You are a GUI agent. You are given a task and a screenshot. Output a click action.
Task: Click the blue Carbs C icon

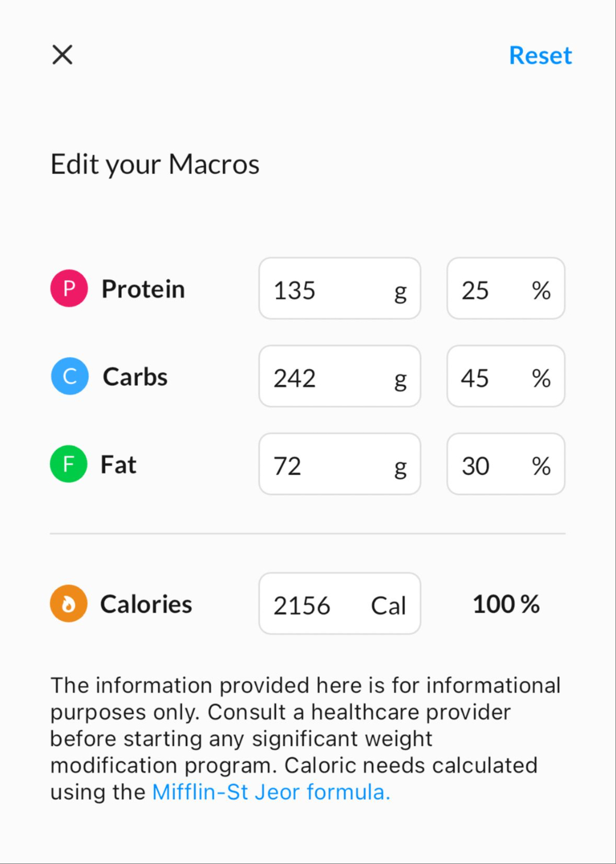tap(70, 376)
